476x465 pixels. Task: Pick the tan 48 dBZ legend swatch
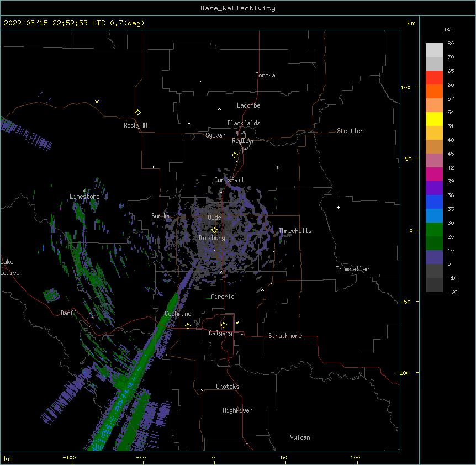434,146
